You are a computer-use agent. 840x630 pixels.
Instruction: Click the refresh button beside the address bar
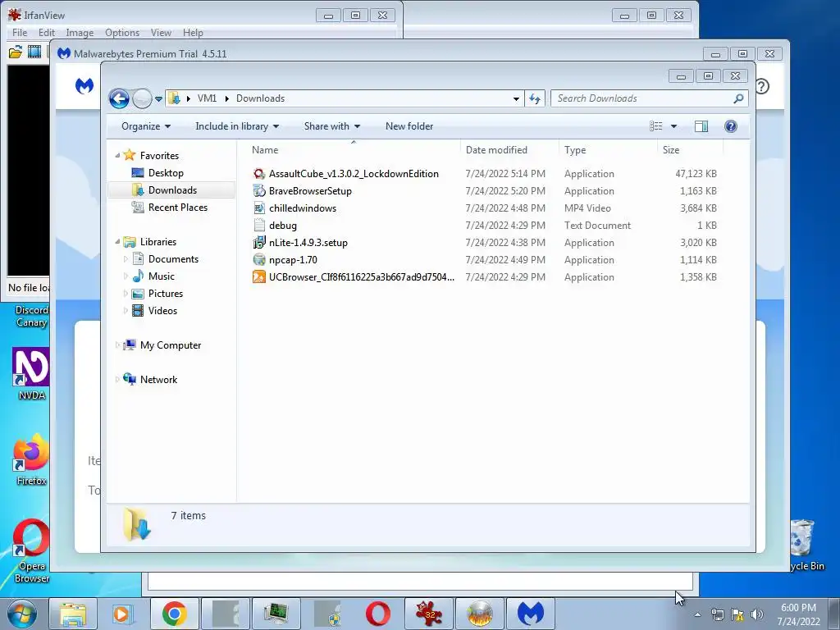click(x=535, y=98)
